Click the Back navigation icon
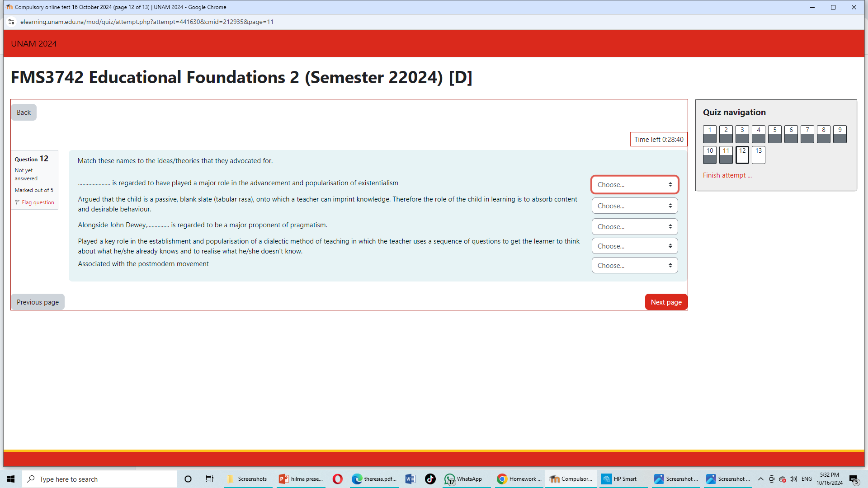The image size is (868, 488). (x=24, y=113)
